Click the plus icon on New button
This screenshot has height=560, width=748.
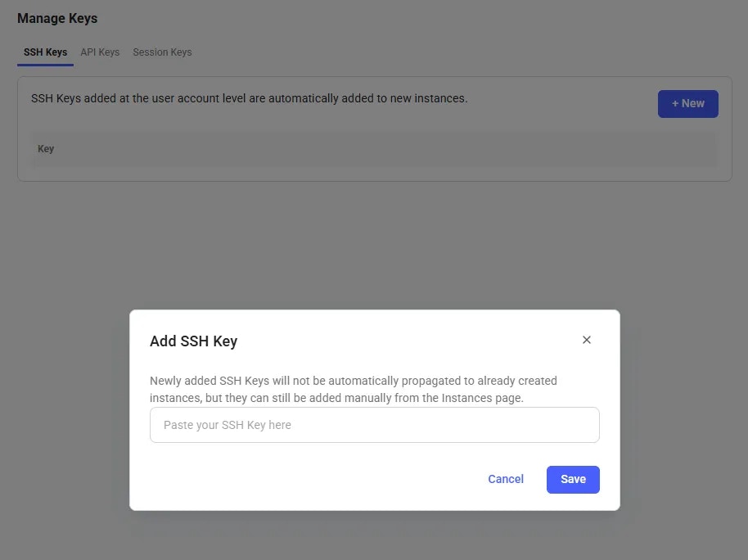(675, 104)
